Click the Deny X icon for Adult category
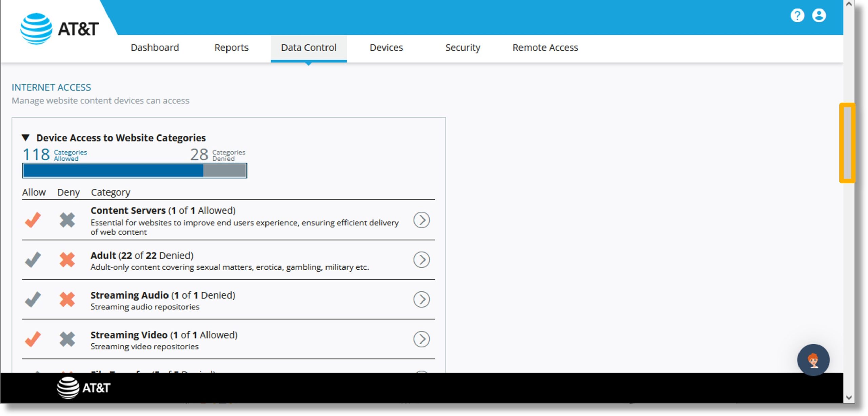Screen dimensions: 868x416 [x=68, y=259]
